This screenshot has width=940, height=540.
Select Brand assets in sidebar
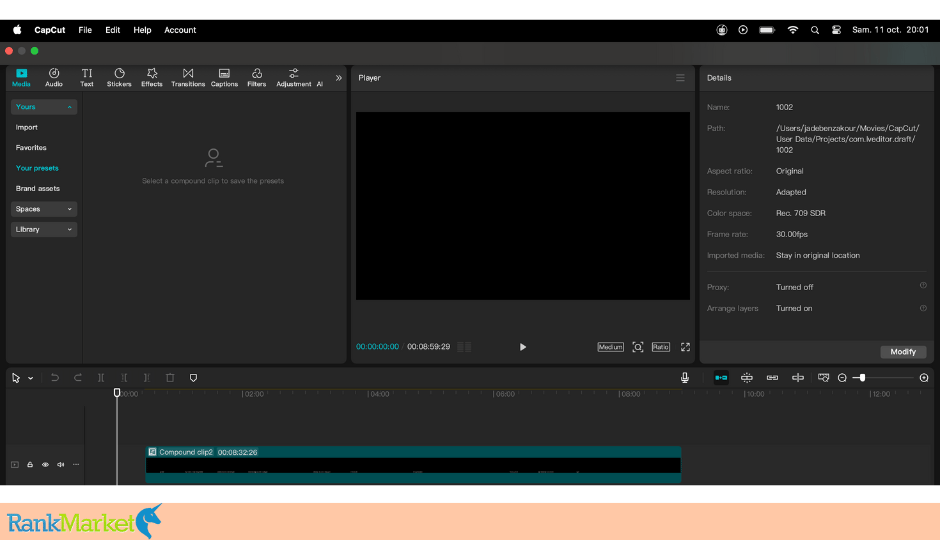click(x=38, y=188)
